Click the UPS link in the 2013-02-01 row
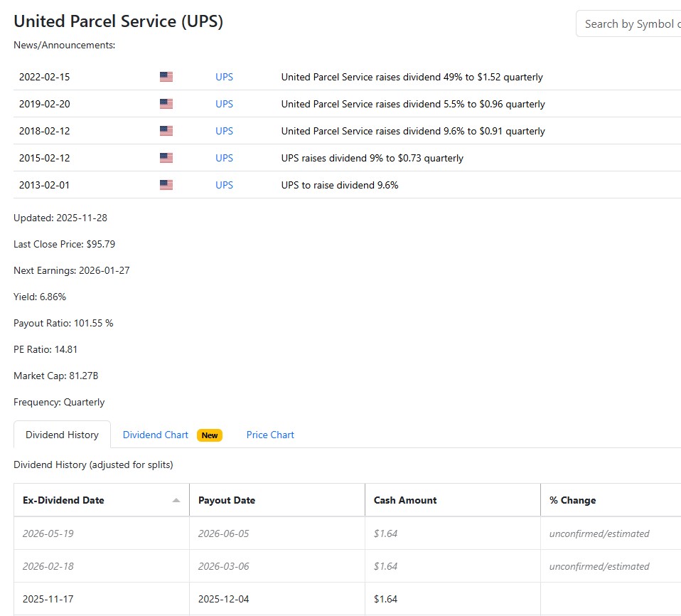Screen dimensions: 681x616 (224, 185)
